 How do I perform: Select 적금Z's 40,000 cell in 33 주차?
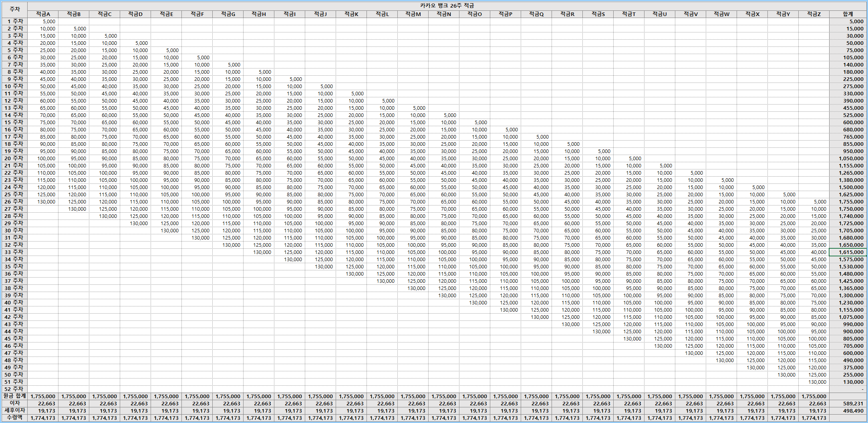click(x=814, y=252)
